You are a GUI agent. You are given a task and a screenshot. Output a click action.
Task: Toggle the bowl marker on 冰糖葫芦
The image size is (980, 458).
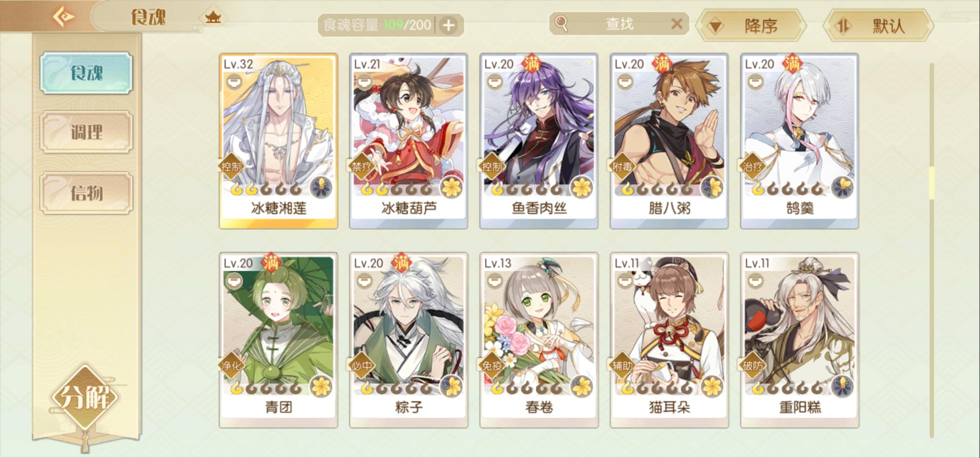364,81
